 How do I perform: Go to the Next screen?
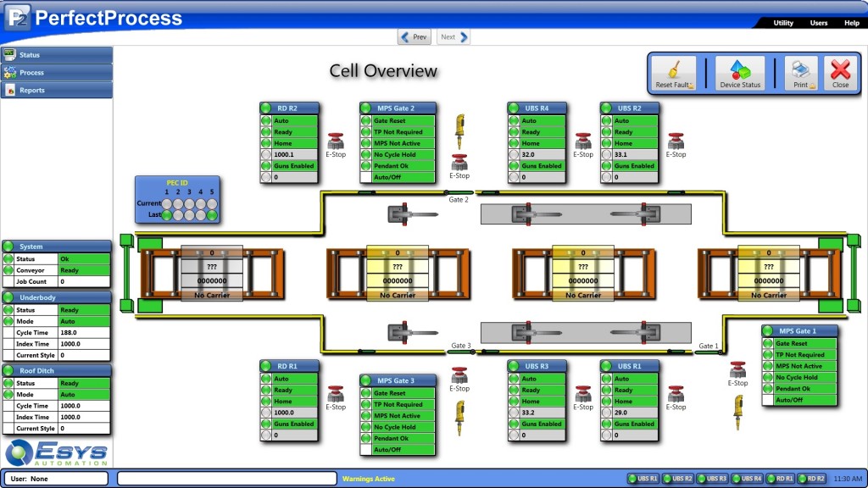point(453,37)
